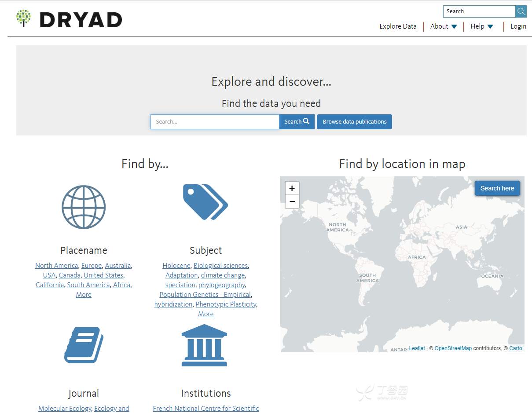Show more Placename options
Viewport: 532px width, 413px height.
tap(84, 295)
